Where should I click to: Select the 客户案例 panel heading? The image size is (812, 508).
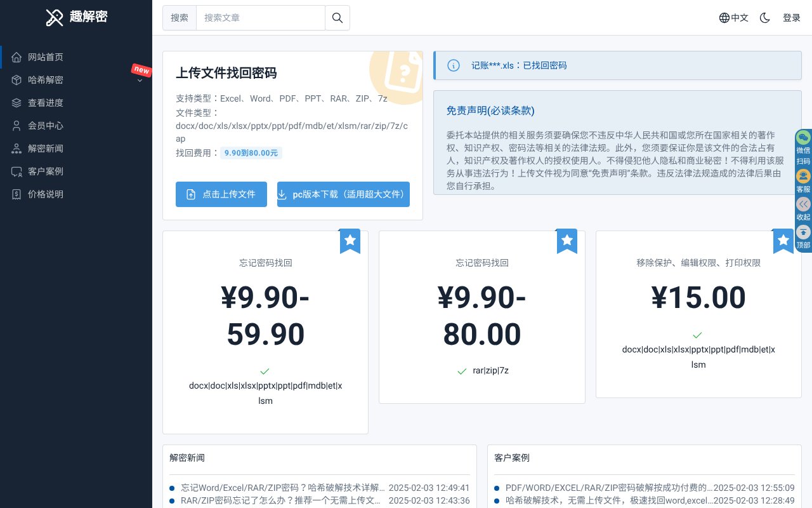click(x=512, y=458)
